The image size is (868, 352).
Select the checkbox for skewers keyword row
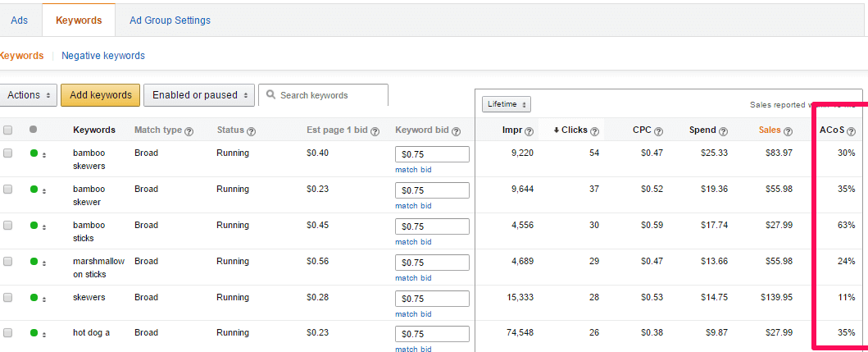click(x=8, y=298)
